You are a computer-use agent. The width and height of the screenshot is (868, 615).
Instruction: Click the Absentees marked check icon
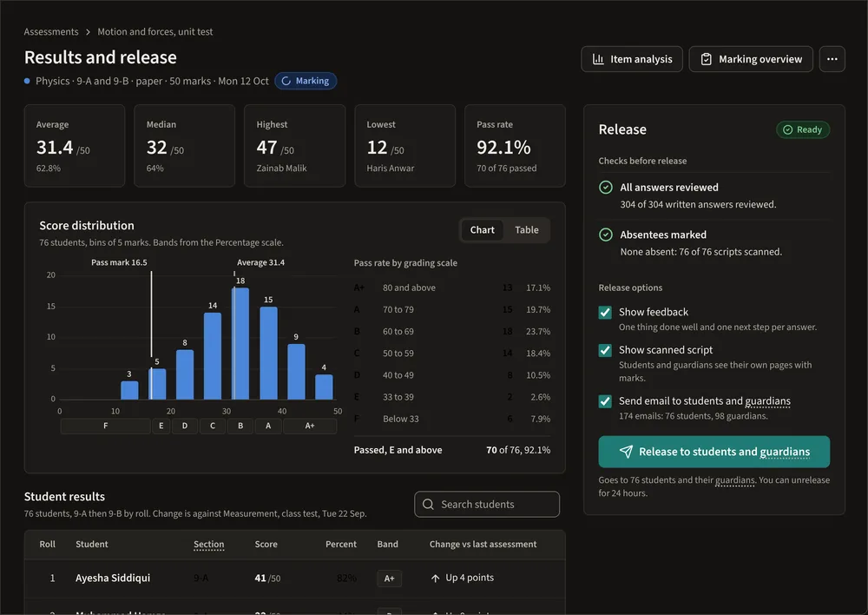tap(606, 235)
